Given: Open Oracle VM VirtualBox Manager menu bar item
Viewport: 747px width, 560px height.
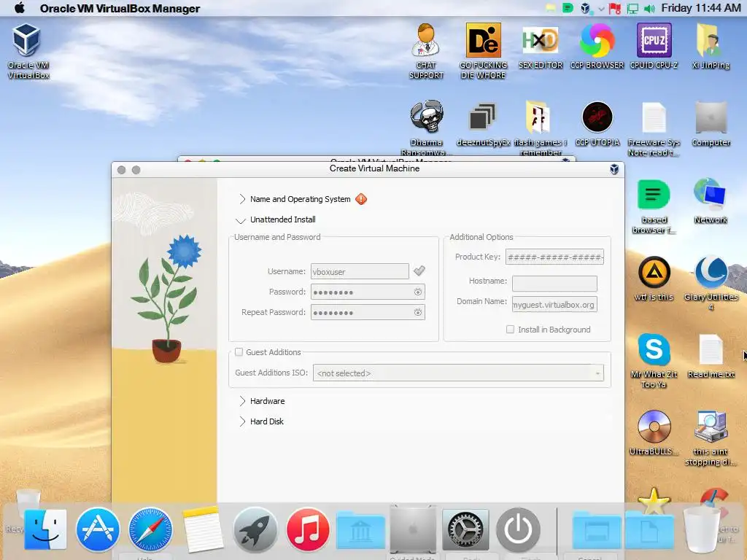Looking at the screenshot, I should (120, 8).
